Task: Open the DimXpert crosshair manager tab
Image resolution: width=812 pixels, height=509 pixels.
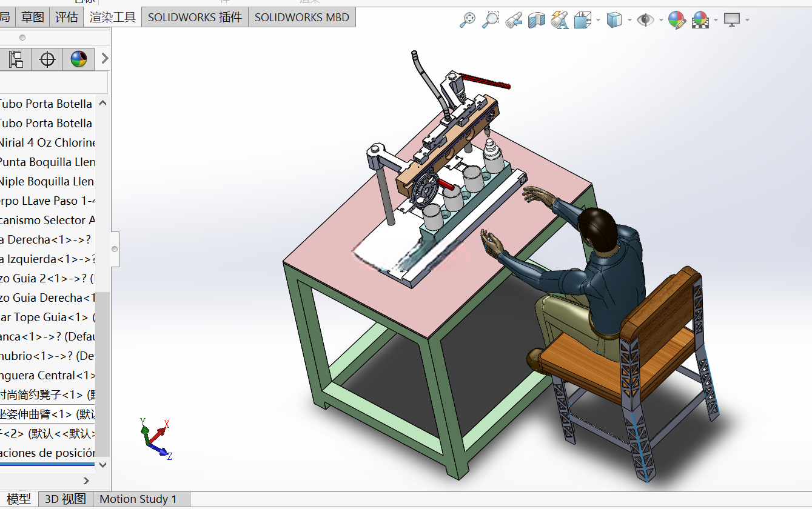Action: click(47, 59)
